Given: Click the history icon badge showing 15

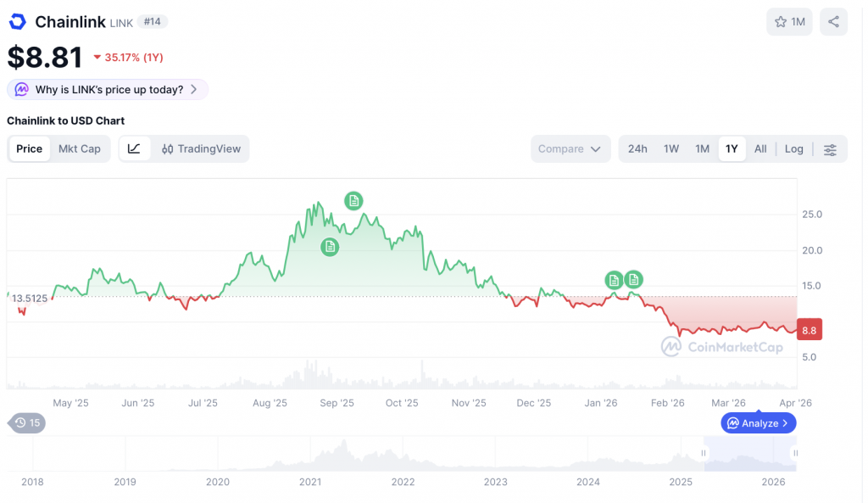Looking at the screenshot, I should click(26, 422).
